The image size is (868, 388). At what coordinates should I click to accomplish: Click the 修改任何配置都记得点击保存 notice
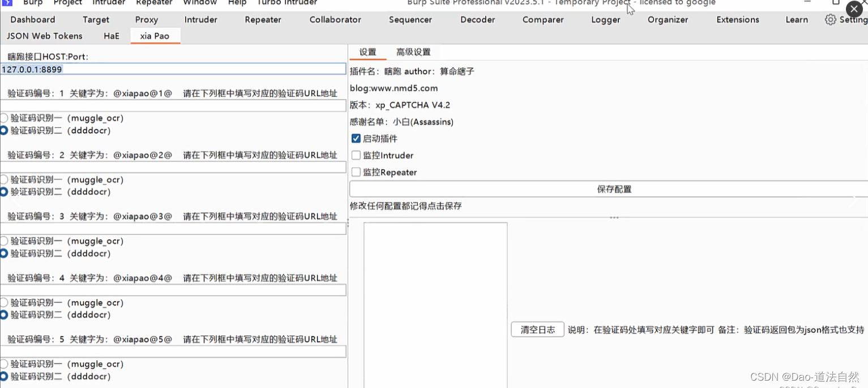coord(405,206)
